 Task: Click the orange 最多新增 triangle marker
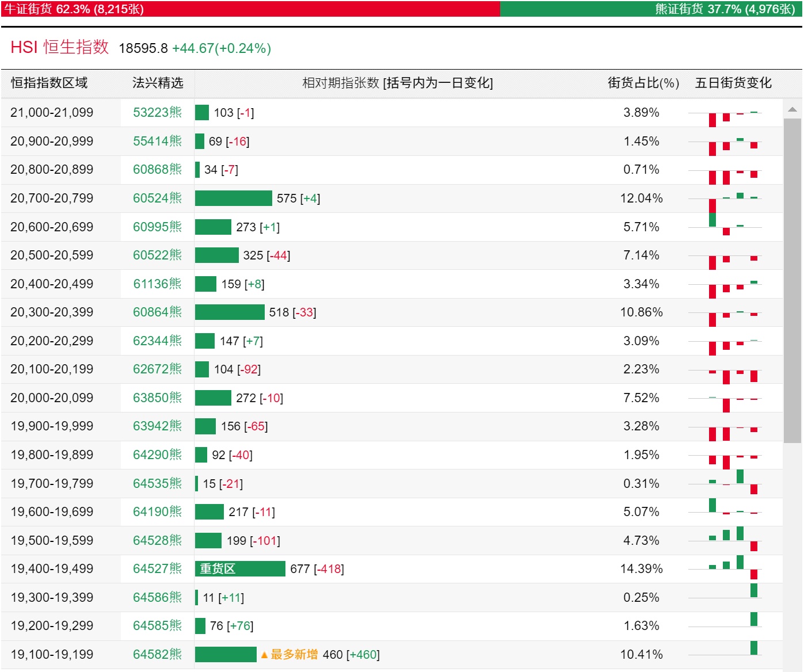(x=264, y=655)
